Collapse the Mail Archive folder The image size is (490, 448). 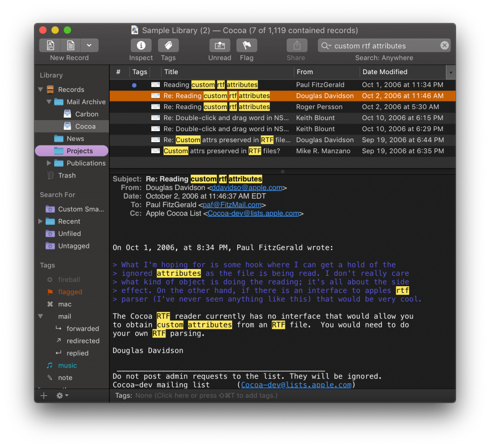[49, 102]
